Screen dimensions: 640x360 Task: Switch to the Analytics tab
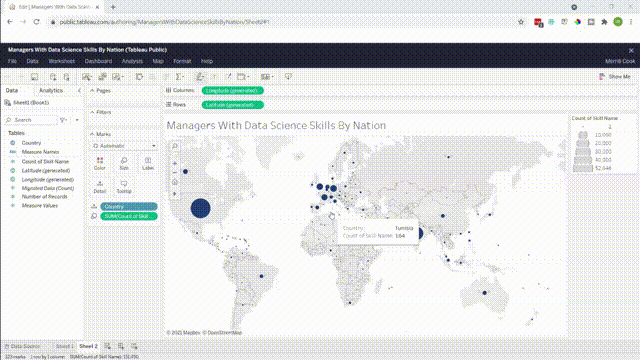[51, 91]
